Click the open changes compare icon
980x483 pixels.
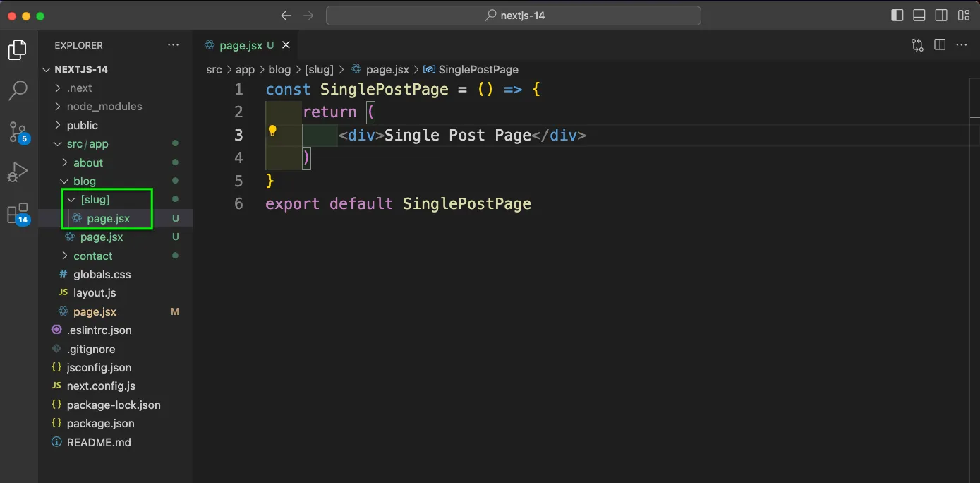coord(917,45)
